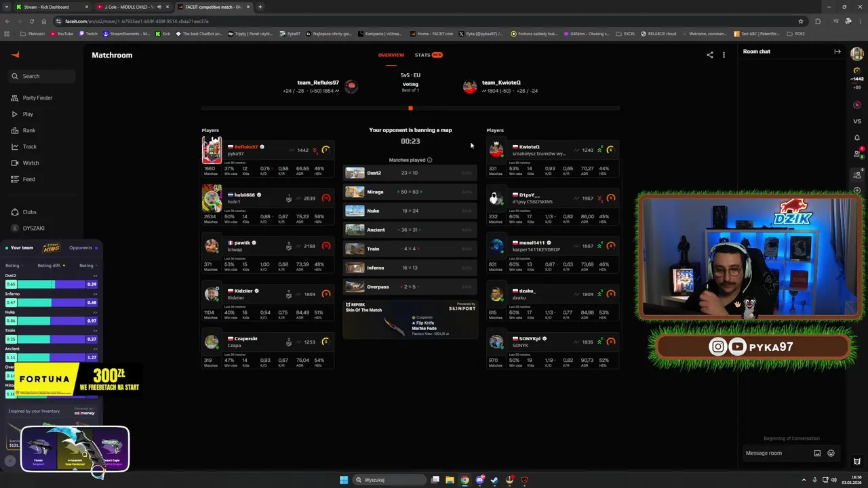Image resolution: width=868 pixels, height=488 pixels.
Task: Click the Matches played info icon
Action: (429, 160)
